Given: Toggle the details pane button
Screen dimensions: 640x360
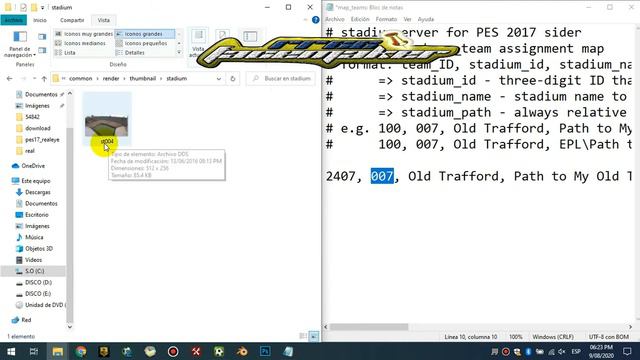Looking at the screenshot, I should pos(42,50).
